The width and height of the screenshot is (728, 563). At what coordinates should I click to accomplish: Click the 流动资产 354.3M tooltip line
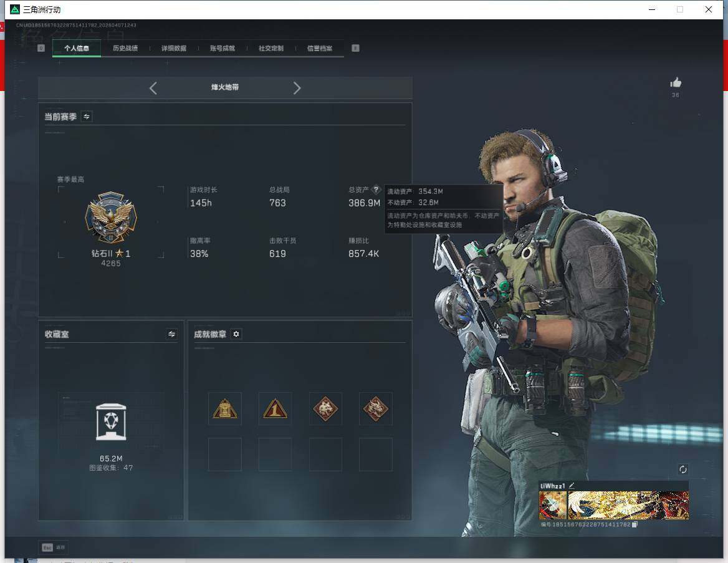pos(415,191)
